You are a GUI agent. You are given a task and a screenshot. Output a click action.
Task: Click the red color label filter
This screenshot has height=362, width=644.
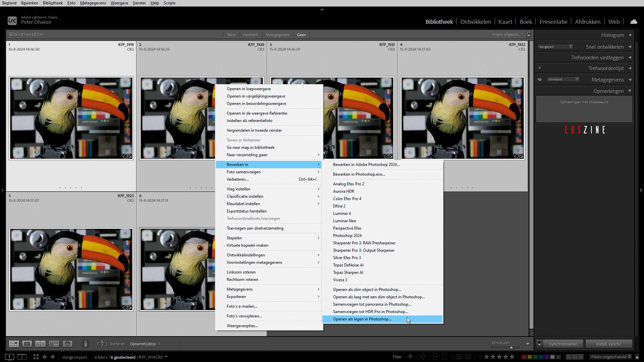tap(524, 357)
